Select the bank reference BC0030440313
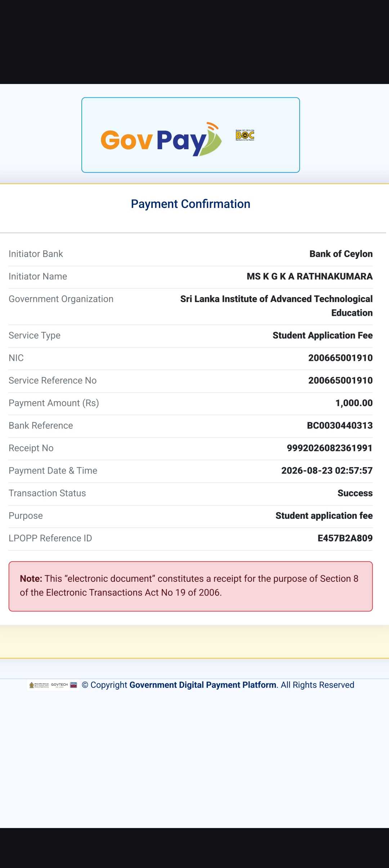This screenshot has width=389, height=868. click(340, 425)
